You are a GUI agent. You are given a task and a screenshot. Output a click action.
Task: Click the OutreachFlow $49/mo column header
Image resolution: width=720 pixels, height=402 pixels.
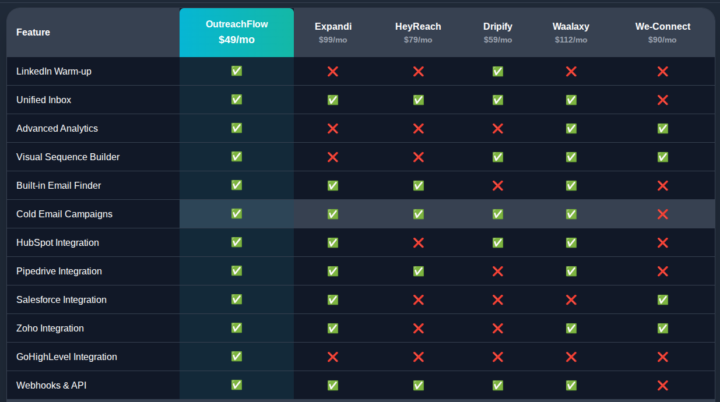(236, 32)
